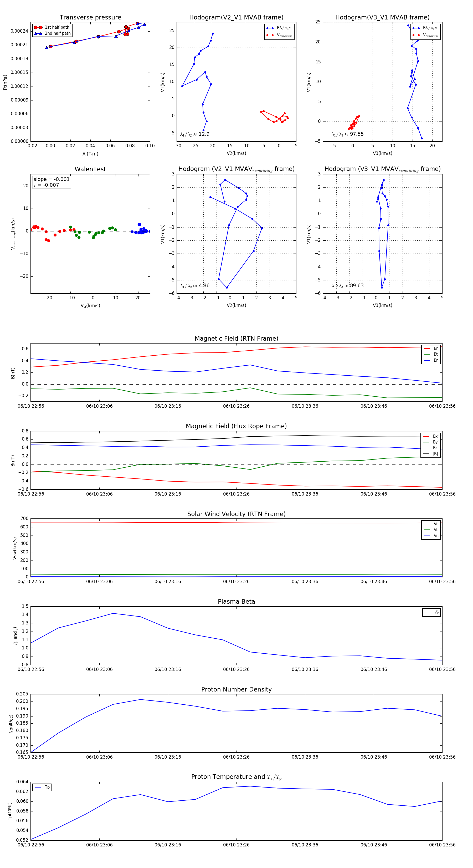The image size is (473, 868).
Task: Click the "Transverse pressure" plot title
Action: click(x=90, y=18)
